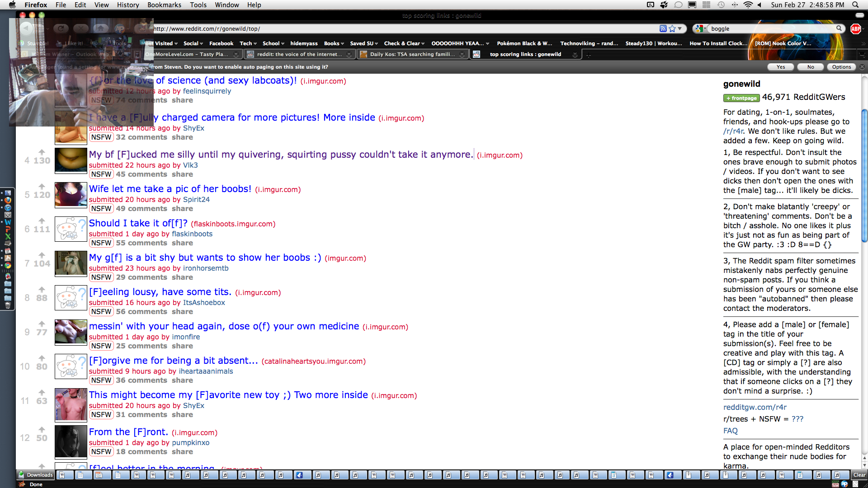Upvote the post ranked 9
868x488 pixels.
(x=42, y=324)
